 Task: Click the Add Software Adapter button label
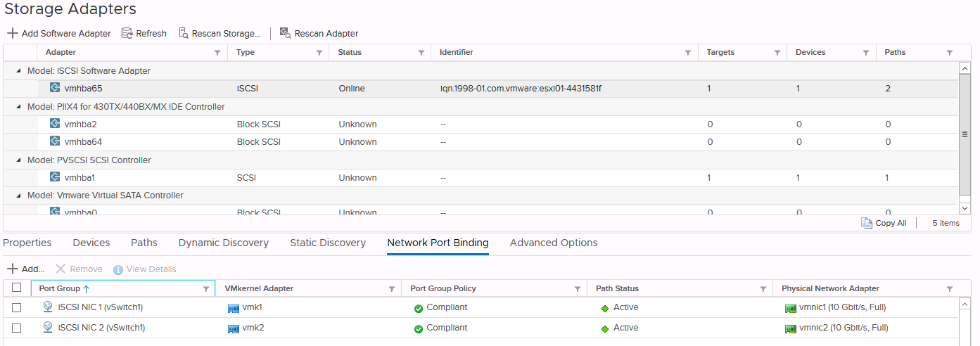tap(66, 33)
